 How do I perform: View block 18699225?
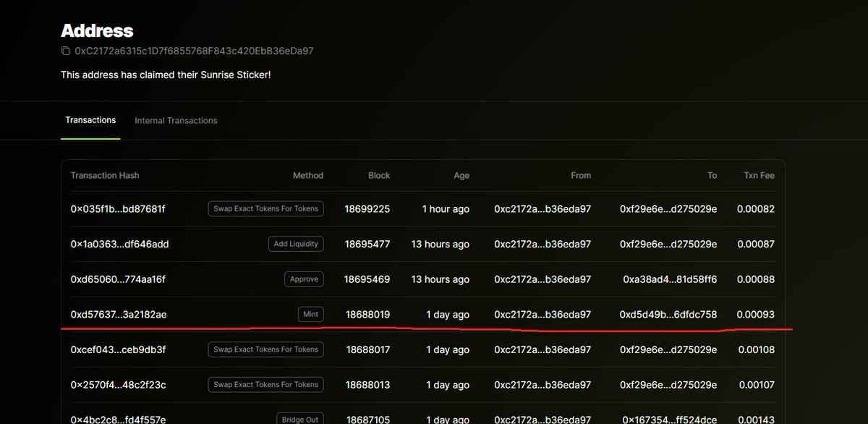[x=367, y=209]
